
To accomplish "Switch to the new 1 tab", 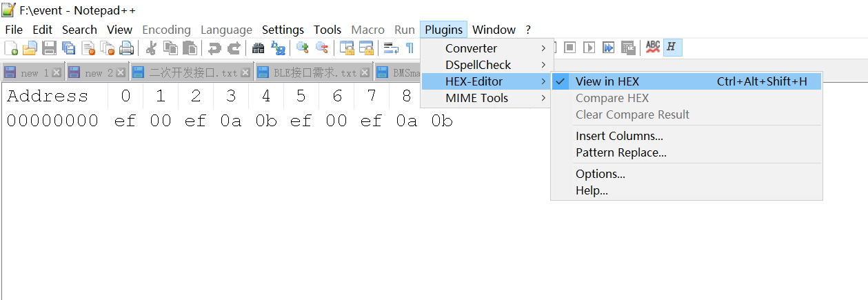I will tap(32, 72).
